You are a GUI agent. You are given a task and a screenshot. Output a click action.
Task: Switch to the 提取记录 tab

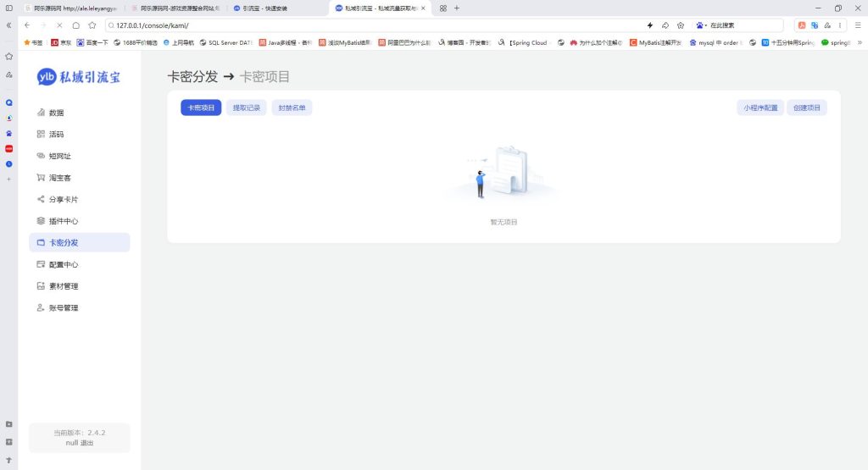tap(247, 108)
